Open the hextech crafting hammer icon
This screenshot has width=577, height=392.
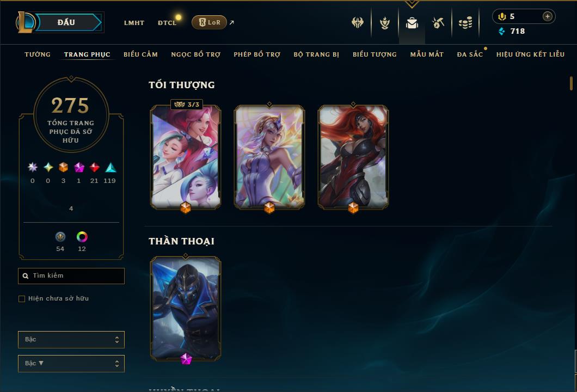438,23
